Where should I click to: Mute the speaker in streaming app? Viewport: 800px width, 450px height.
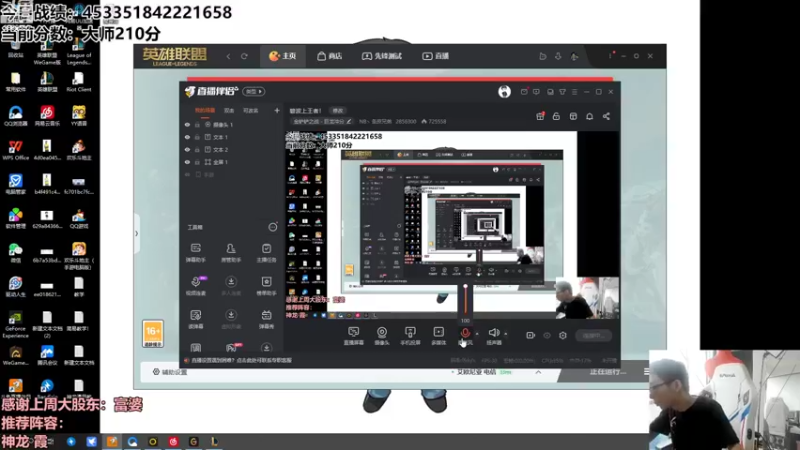[493, 333]
